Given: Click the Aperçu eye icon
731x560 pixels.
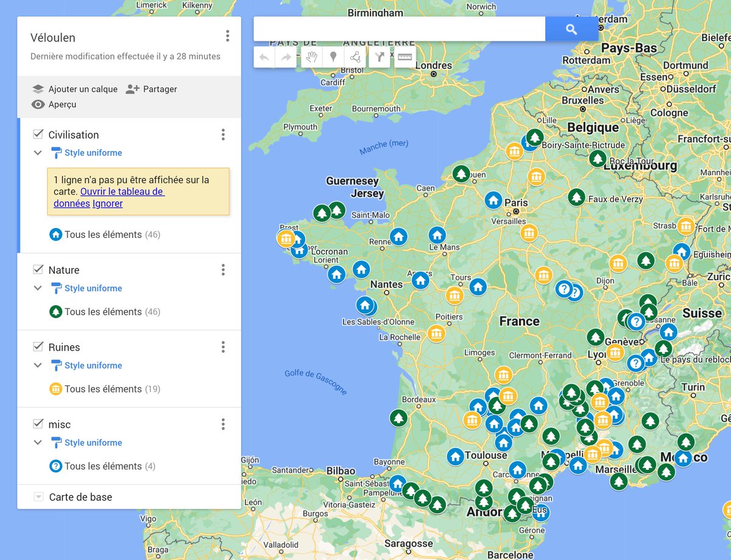Looking at the screenshot, I should point(38,104).
